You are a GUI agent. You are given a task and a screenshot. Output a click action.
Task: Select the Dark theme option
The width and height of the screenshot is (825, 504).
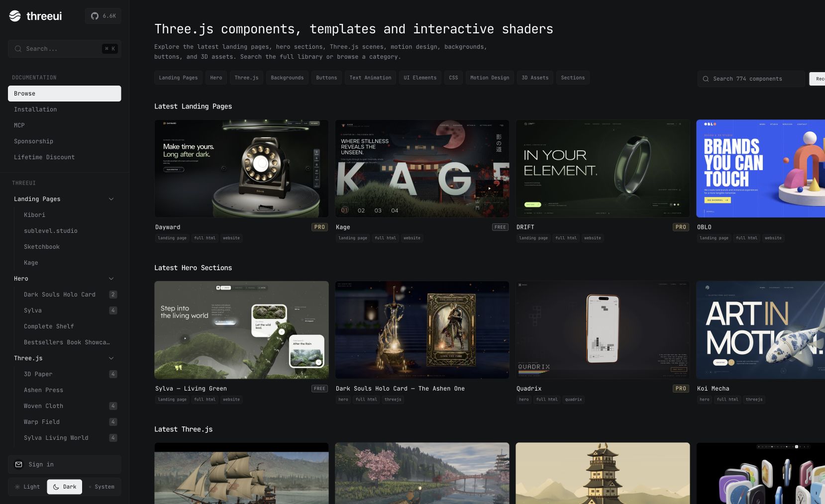coord(65,487)
